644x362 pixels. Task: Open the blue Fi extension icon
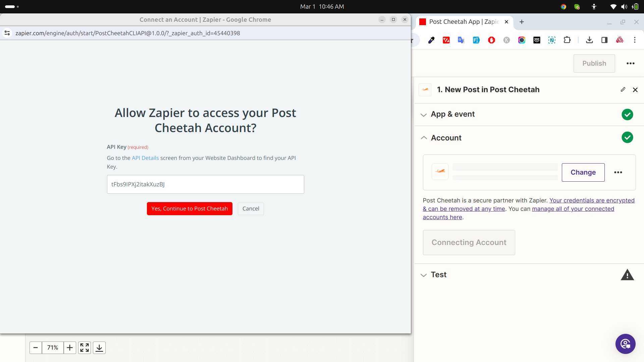pyautogui.click(x=476, y=40)
